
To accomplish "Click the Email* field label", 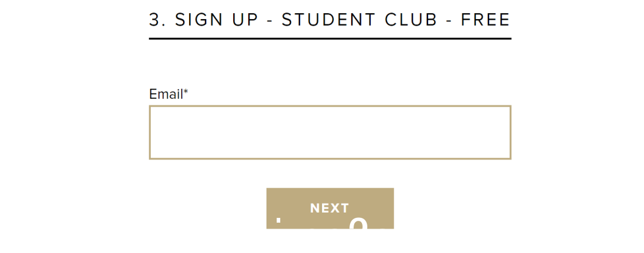I will click(x=168, y=94).
